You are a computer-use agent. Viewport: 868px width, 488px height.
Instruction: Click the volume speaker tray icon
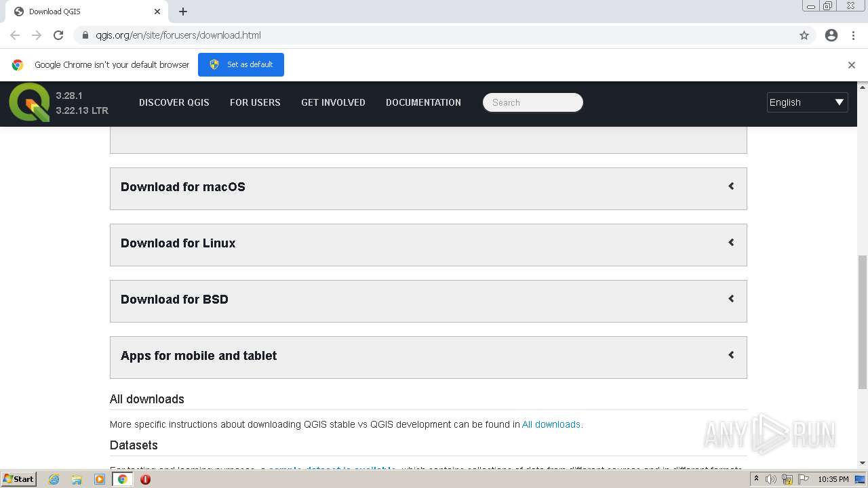coord(771,479)
